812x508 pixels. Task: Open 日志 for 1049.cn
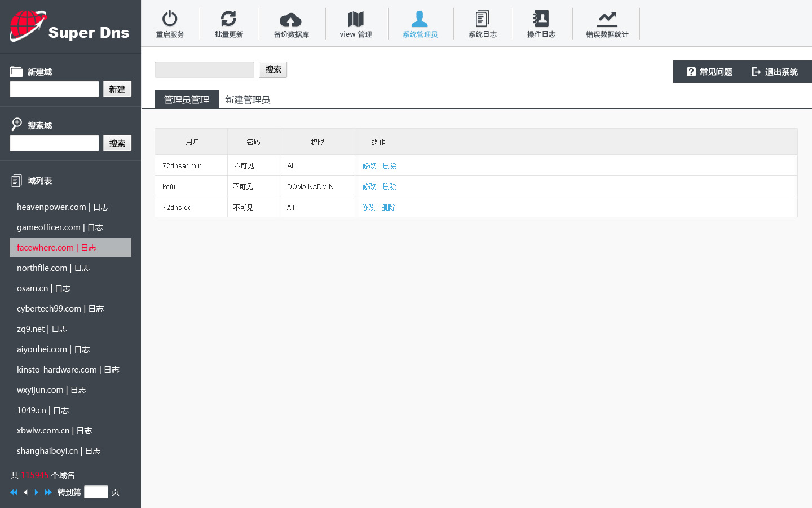click(x=61, y=410)
